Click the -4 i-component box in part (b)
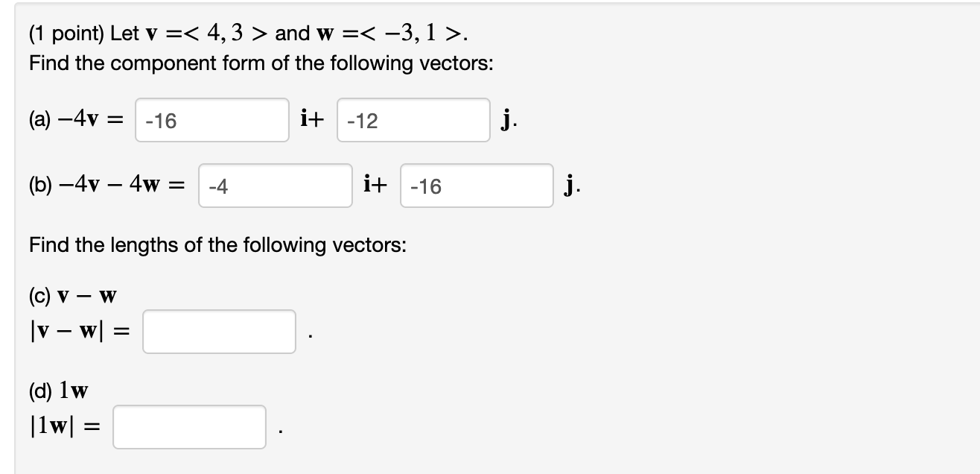980x474 pixels. click(275, 186)
